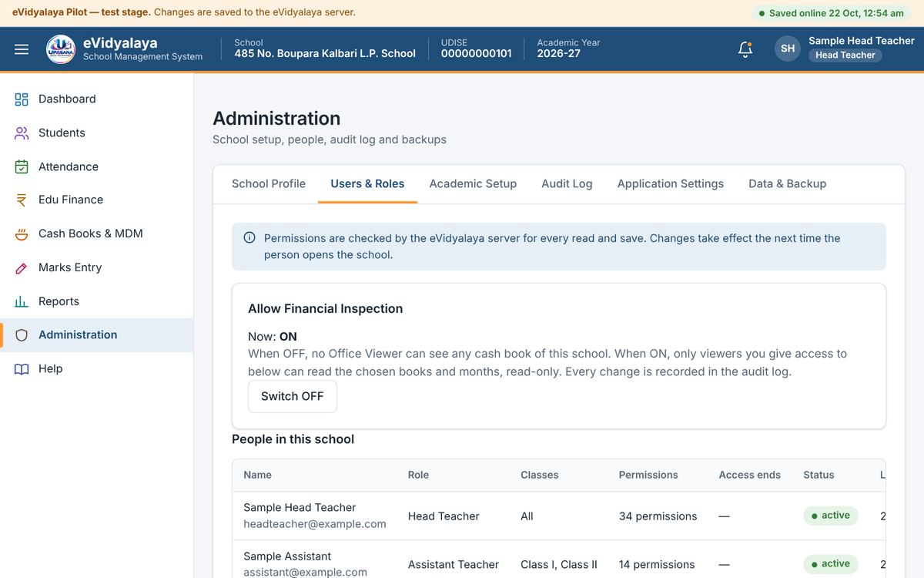Screen dimensions: 924x578
Task: Go to Marks Entry
Action: (x=97, y=268)
